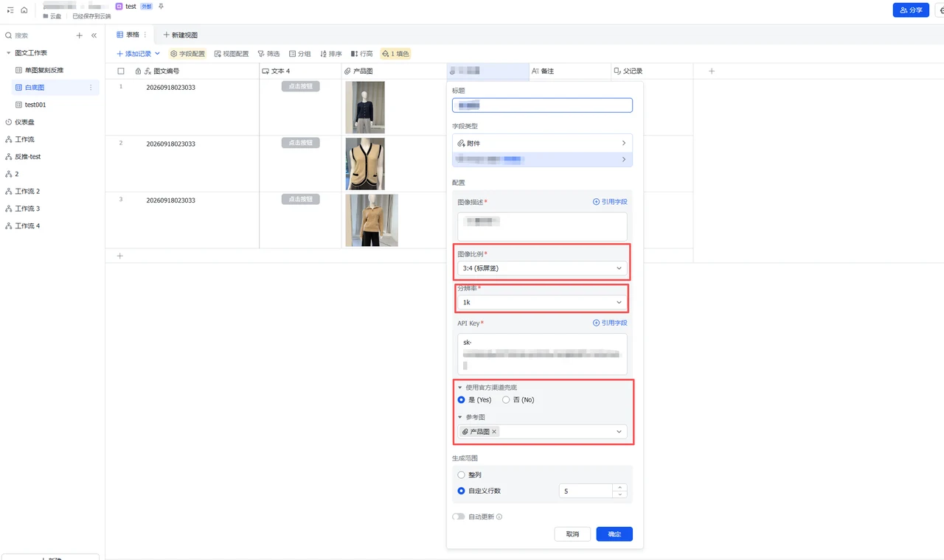Open the 排序 sort tool
The height and width of the screenshot is (560, 944).
coord(331,54)
